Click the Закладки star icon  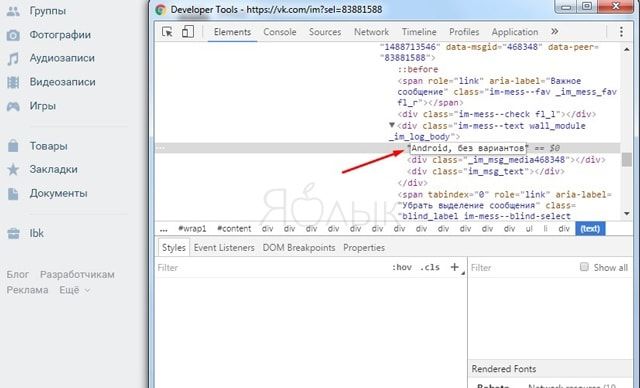[x=13, y=169]
